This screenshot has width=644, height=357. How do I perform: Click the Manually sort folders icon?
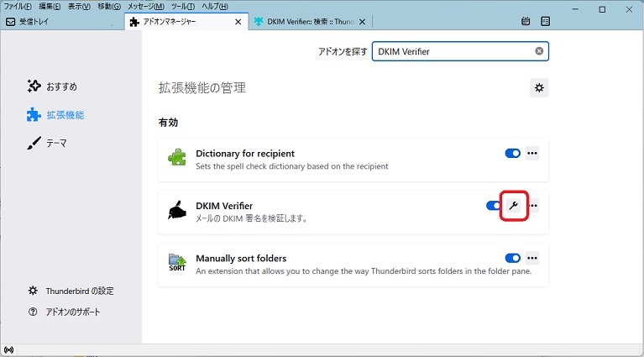coord(176,262)
